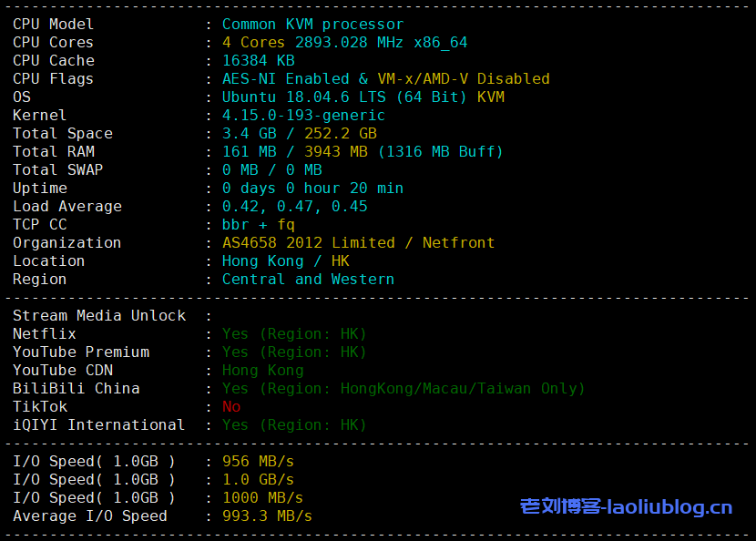Click the BiliBili China unlock result
This screenshot has height=541, width=756.
pos(404,389)
